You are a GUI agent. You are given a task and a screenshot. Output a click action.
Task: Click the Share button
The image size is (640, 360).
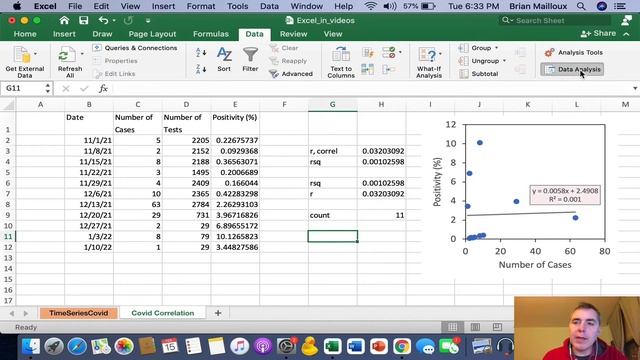pos(598,33)
